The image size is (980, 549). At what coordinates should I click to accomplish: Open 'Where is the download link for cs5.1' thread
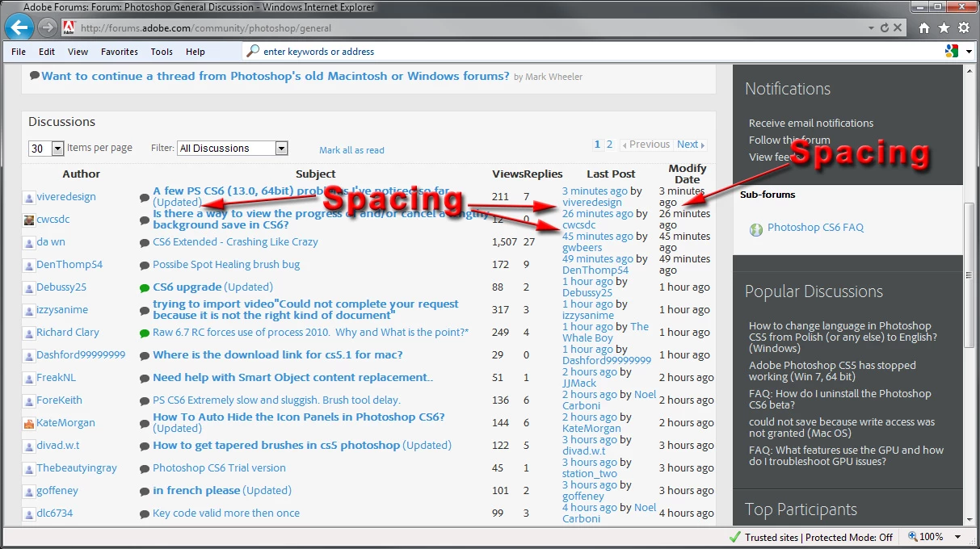click(278, 355)
